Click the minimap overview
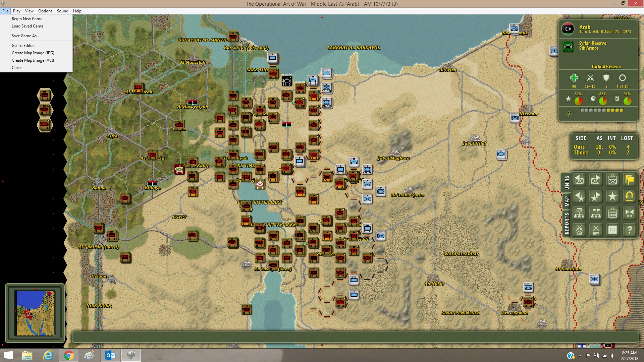 [x=35, y=313]
